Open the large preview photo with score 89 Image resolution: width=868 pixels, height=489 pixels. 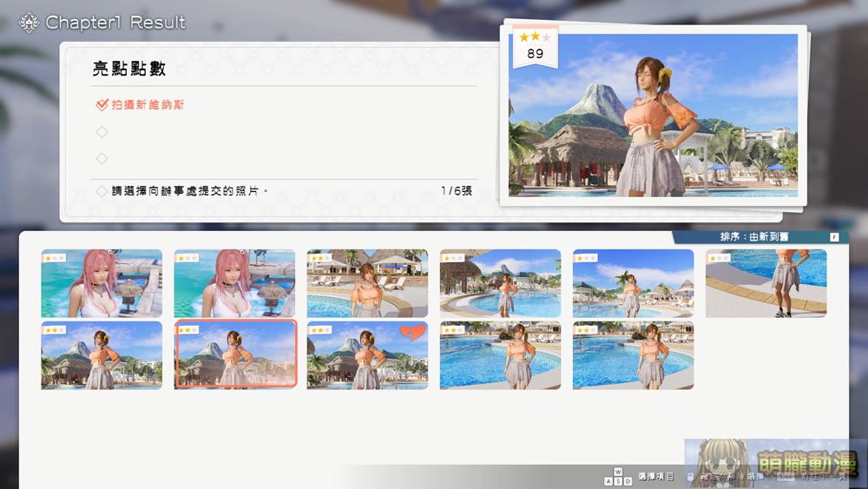[x=654, y=116]
